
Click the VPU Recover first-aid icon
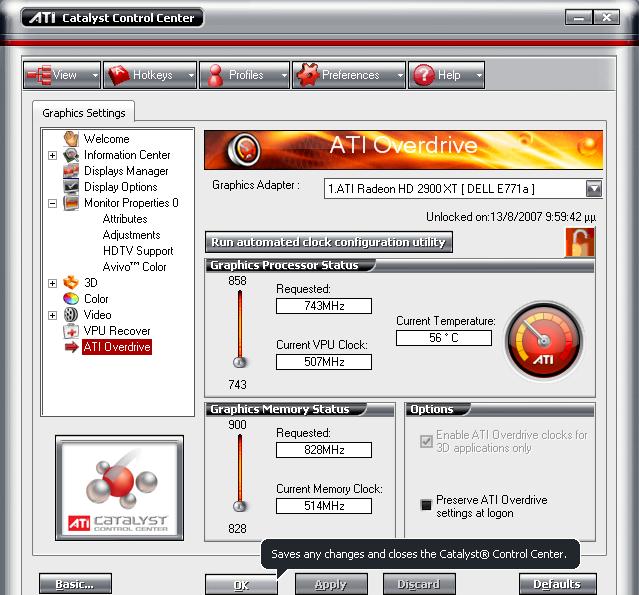[71, 331]
